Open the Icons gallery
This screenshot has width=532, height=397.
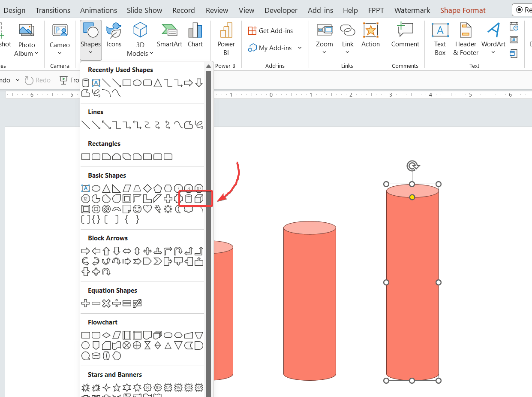click(x=114, y=38)
